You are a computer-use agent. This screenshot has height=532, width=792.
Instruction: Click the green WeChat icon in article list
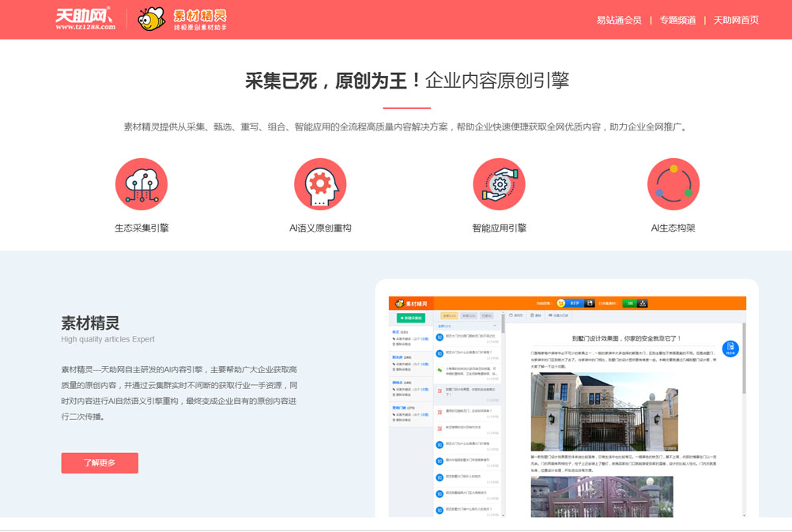(439, 370)
